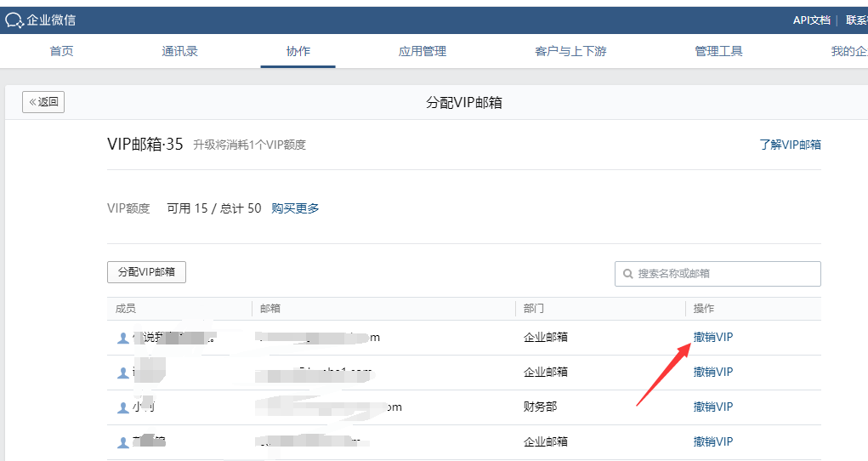
Task: Click the avatar icon of the 财务部 member
Action: click(x=122, y=407)
